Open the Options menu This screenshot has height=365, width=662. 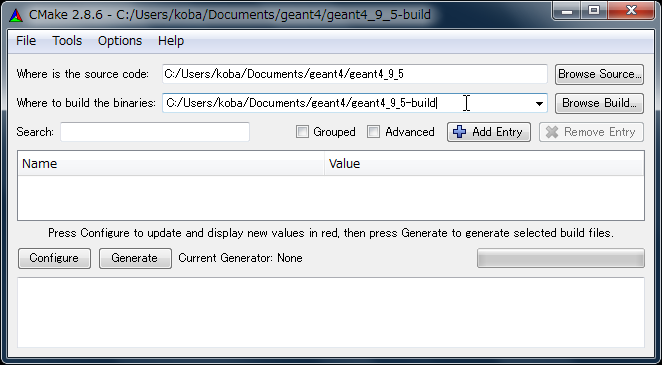click(120, 41)
